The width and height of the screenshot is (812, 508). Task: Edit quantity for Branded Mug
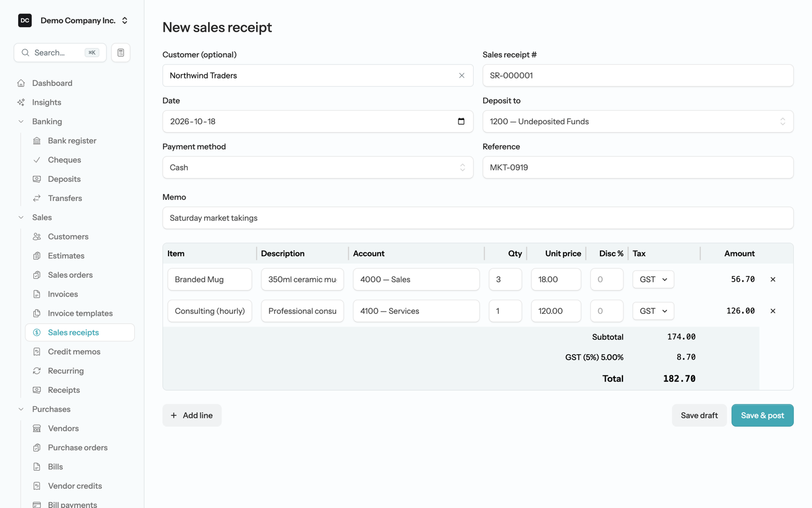(x=505, y=279)
